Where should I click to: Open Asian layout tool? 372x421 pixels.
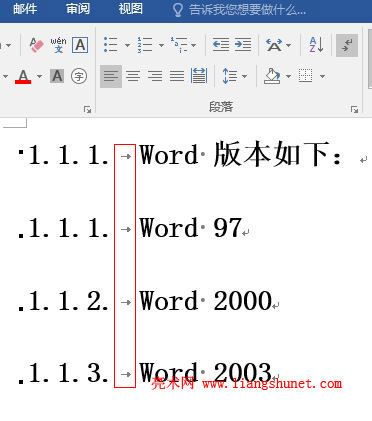(274, 45)
